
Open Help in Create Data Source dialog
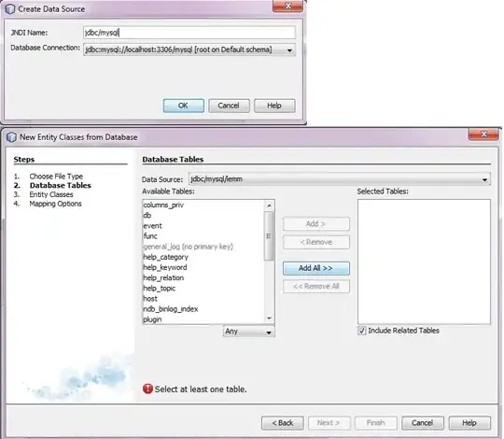(x=274, y=106)
